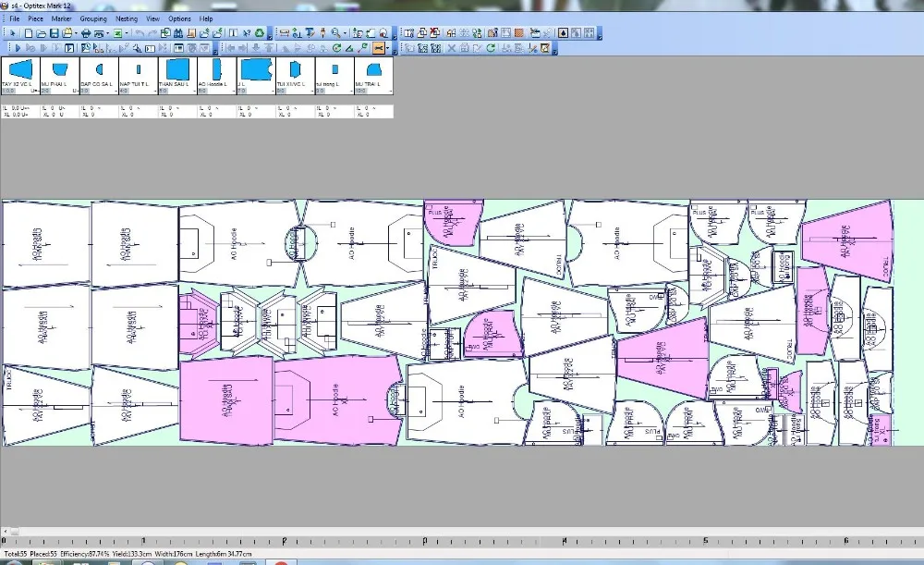This screenshot has width=924, height=565.
Task: Click the Save icon in toolbar
Action: pos(55,33)
